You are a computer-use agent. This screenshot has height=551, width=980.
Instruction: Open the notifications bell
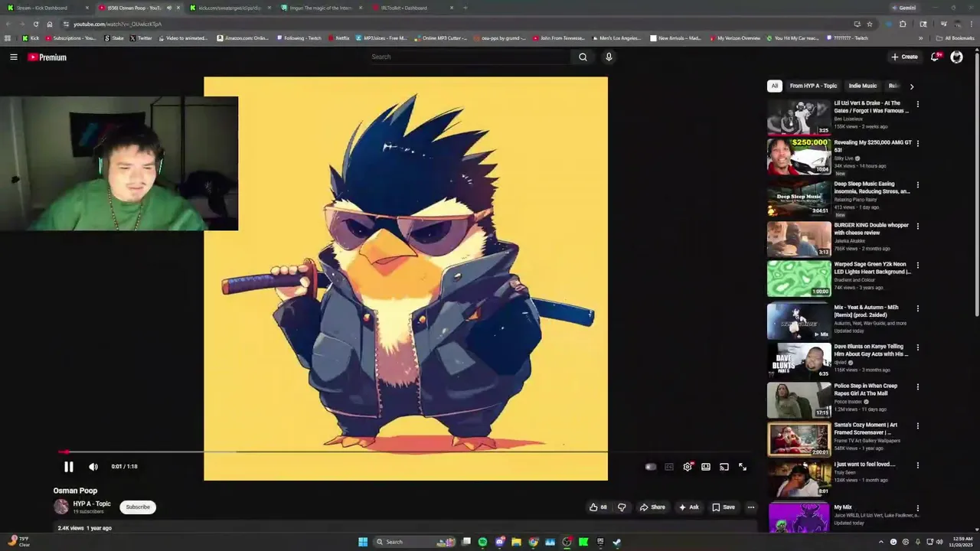[x=935, y=57]
